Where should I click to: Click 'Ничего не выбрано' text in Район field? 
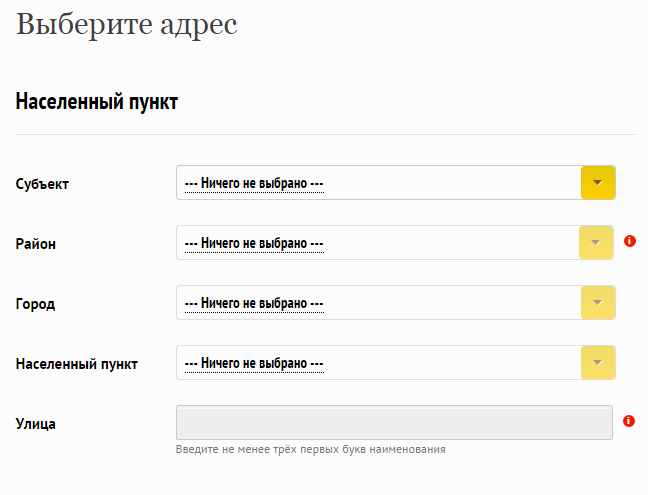pyautogui.click(x=254, y=243)
